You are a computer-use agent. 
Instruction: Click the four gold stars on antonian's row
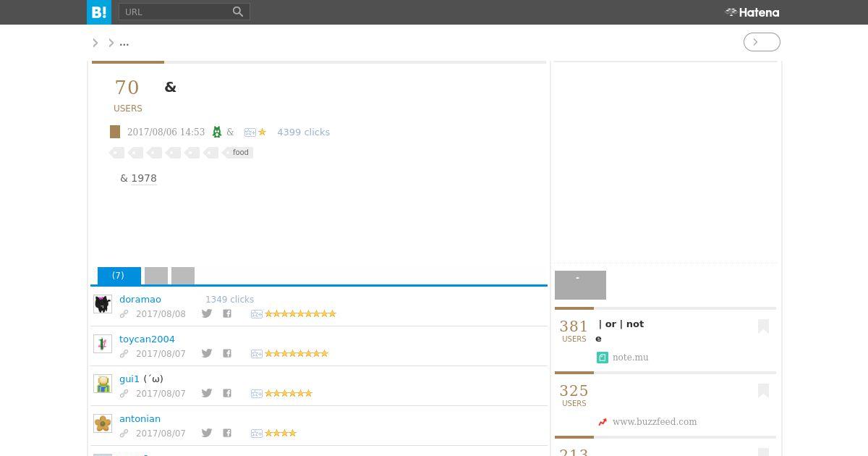point(281,433)
